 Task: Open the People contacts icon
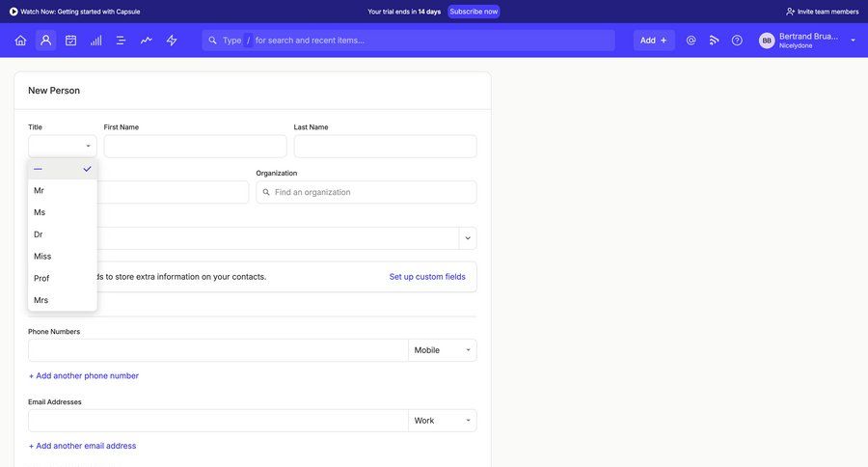pyautogui.click(x=45, y=41)
